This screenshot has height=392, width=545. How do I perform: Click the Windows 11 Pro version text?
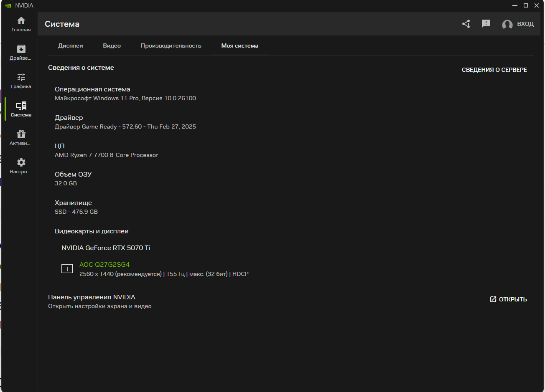point(125,98)
